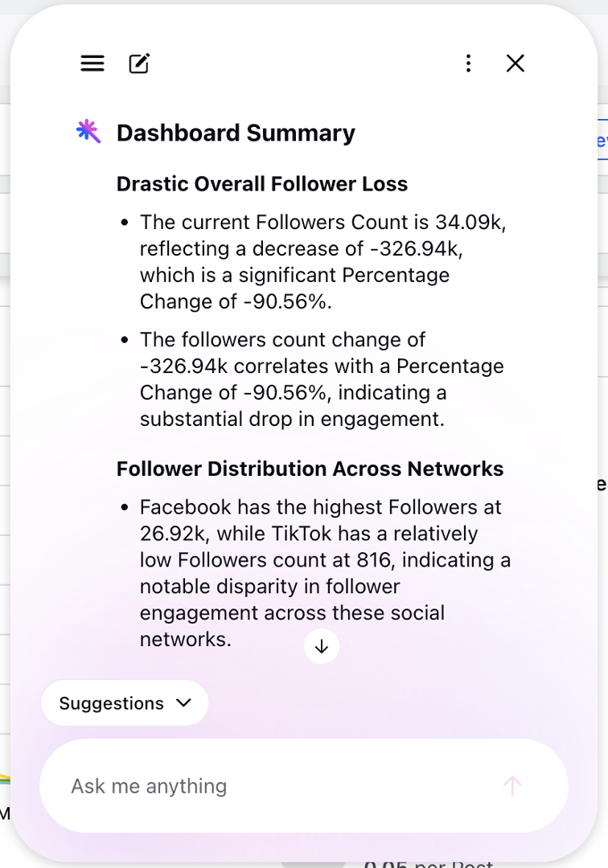Click the send arrow in the message box
608x868 pixels.
point(512,785)
